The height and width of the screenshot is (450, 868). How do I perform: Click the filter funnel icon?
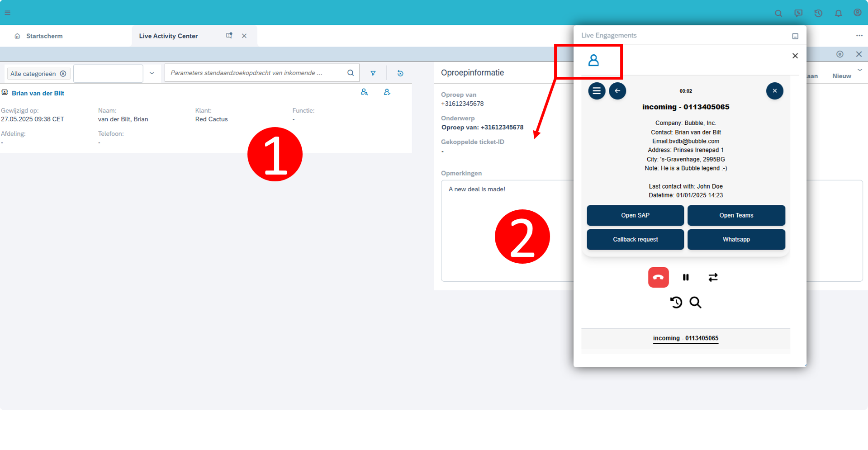point(373,73)
